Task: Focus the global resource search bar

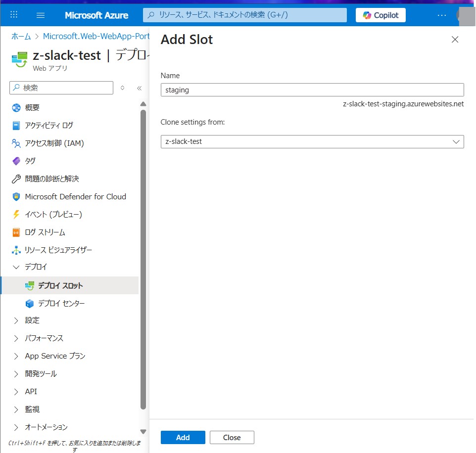Action: 244,15
